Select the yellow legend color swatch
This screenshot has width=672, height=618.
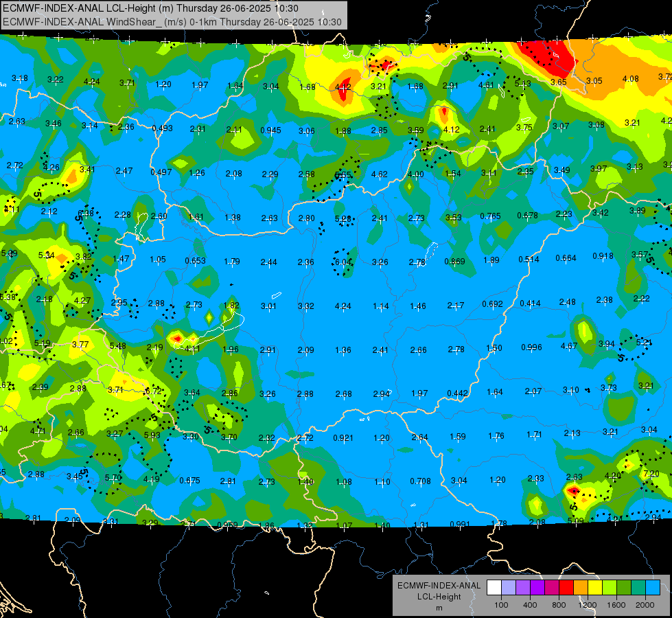pyautogui.click(x=595, y=588)
